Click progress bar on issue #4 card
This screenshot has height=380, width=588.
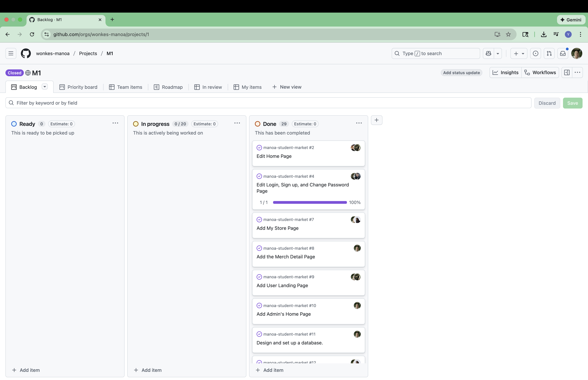[310, 202]
